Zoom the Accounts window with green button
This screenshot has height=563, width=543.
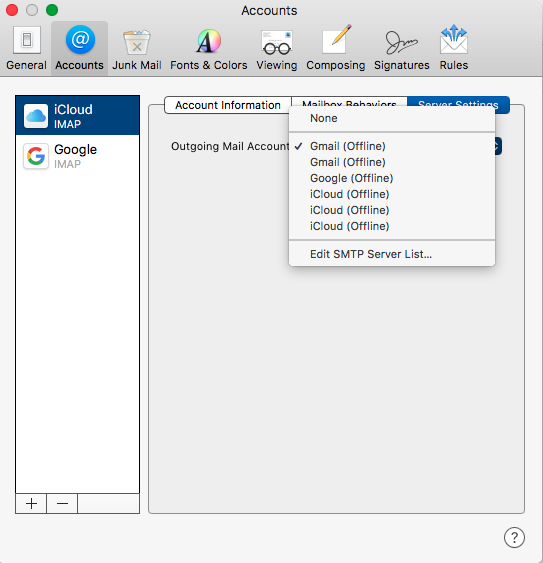pos(52,10)
